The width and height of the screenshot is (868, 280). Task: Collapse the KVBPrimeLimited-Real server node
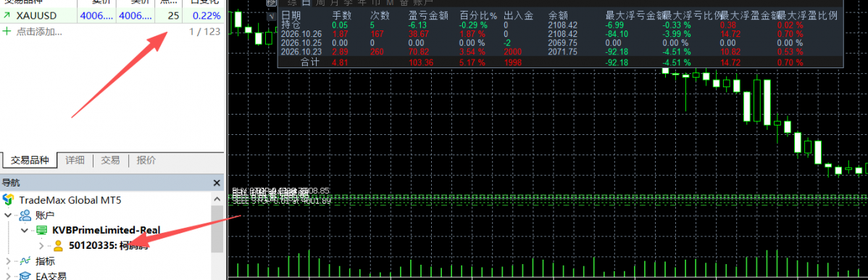[25, 230]
